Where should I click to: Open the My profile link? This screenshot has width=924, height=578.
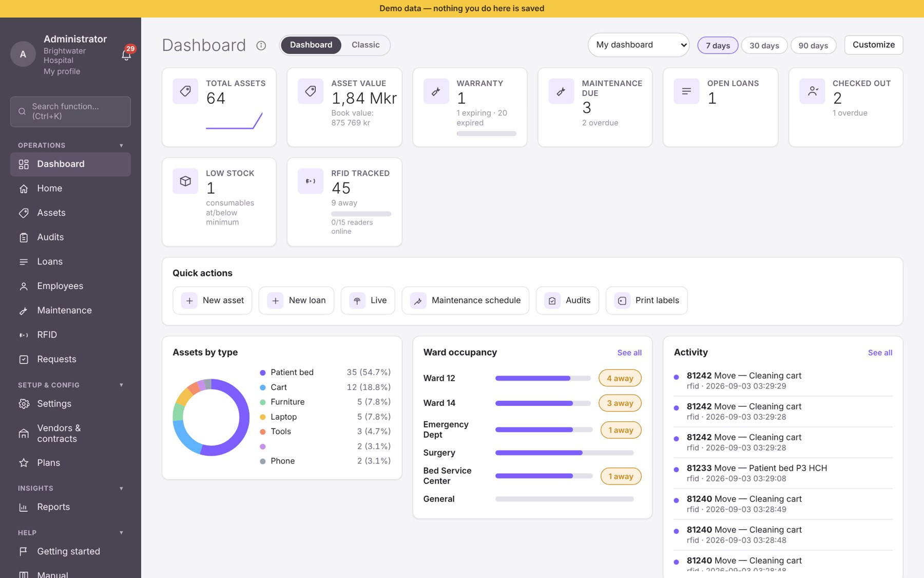coord(62,71)
